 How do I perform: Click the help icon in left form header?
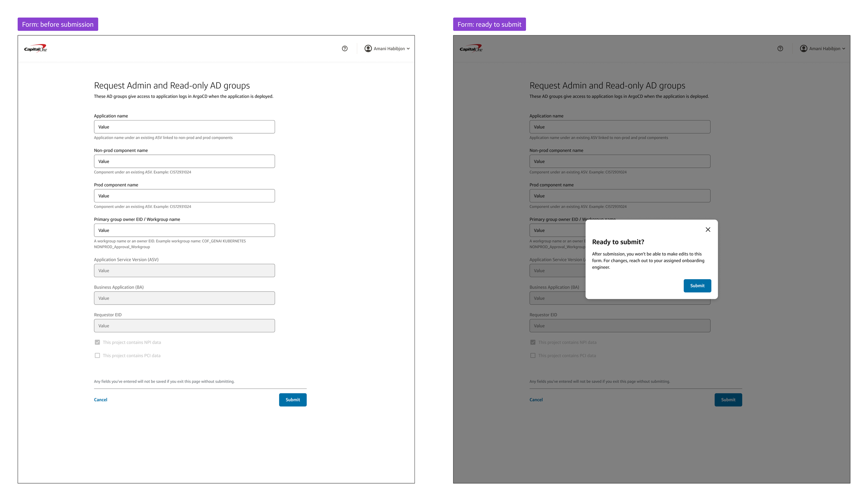click(x=344, y=49)
